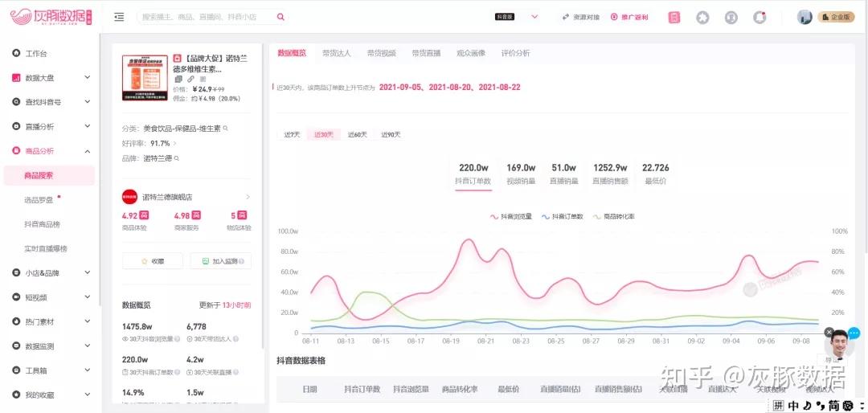Viewport: 868px width, 413px height.
Task: Click the 直播分析 icon in sidebar
Action: coord(16,127)
